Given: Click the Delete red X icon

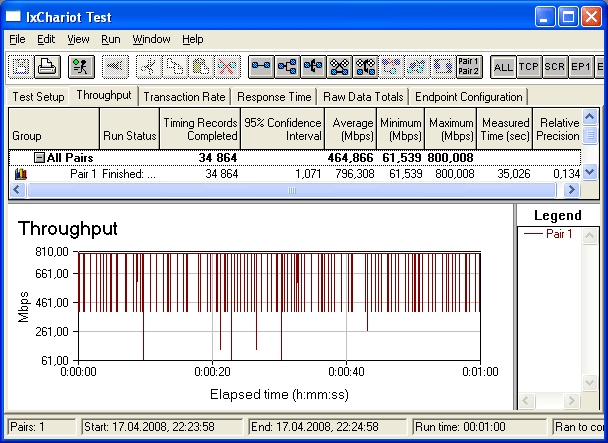Looking at the screenshot, I should click(227, 67).
